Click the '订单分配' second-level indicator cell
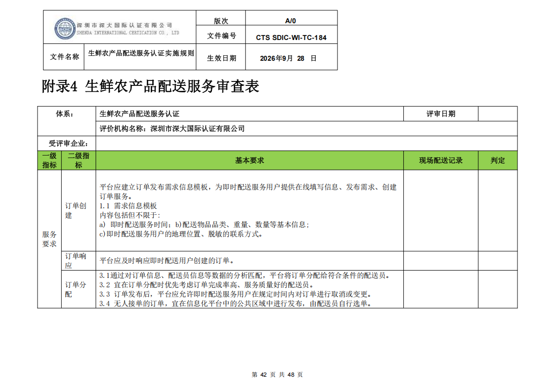Image resolution: width=555 pixels, height=392 pixels. point(79,289)
